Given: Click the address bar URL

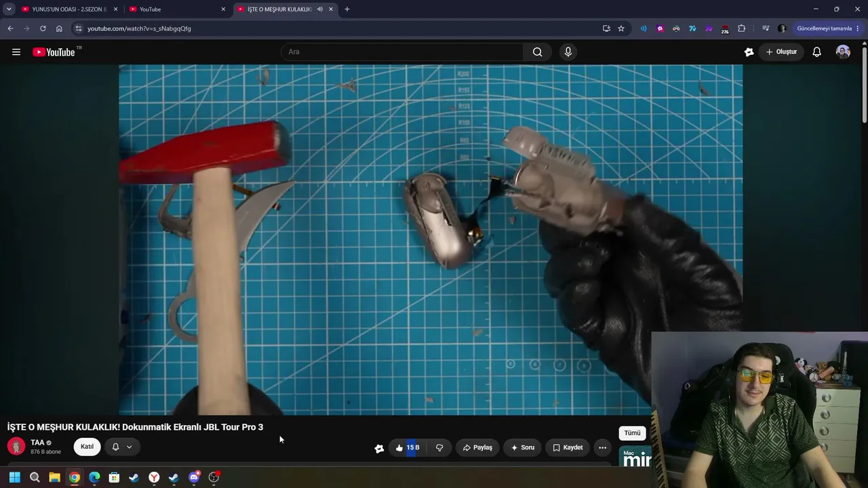Looking at the screenshot, I should [139, 28].
